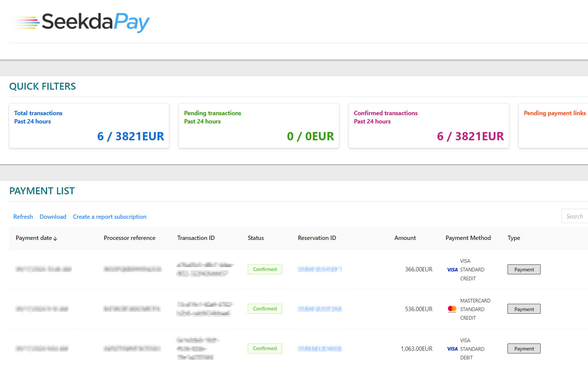588x367 pixels.
Task: Filter by Confirmed transactions card
Action: pyautogui.click(x=429, y=126)
